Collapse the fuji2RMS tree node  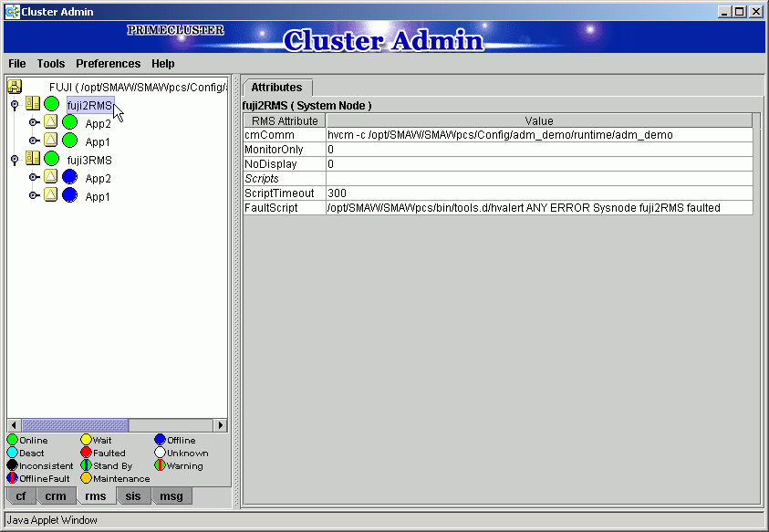pos(15,105)
